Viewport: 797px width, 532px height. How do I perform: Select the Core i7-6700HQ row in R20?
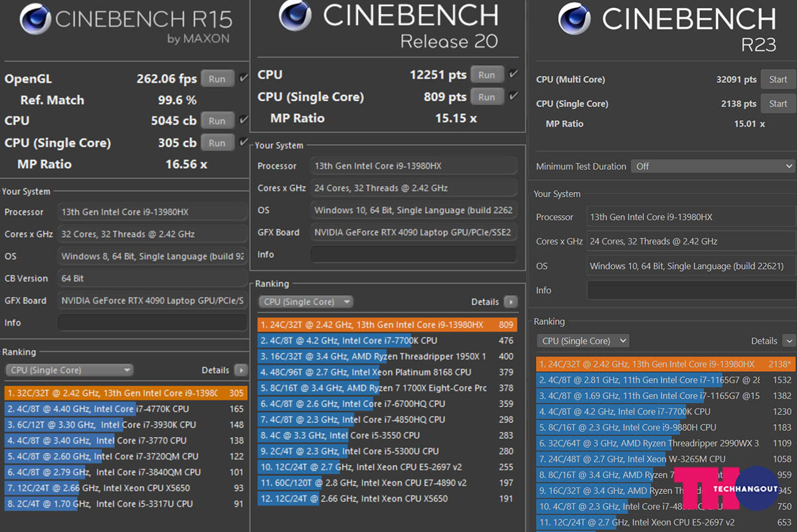(388, 404)
